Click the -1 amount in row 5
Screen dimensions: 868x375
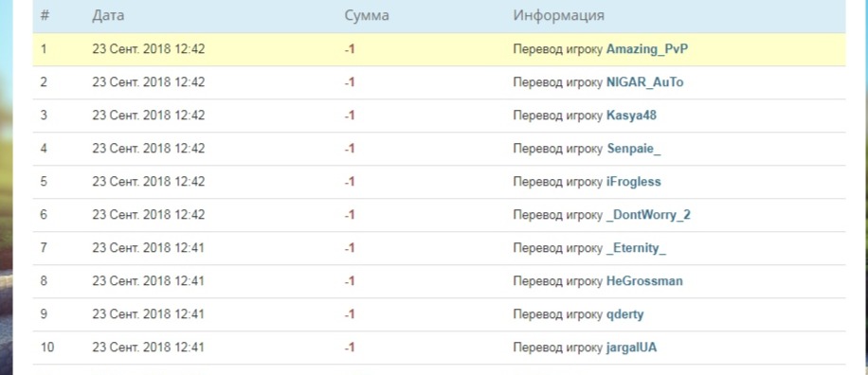350,182
